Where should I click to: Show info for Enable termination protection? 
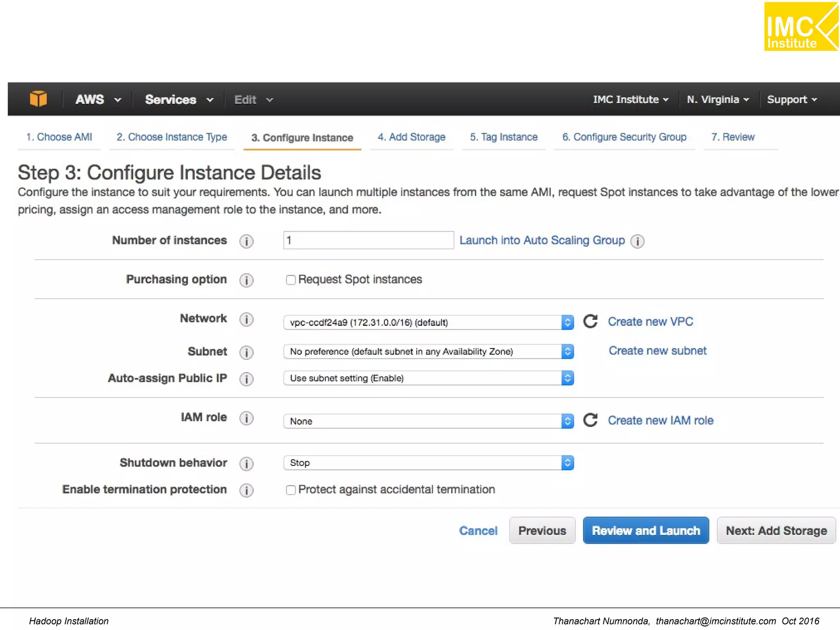tap(246, 490)
